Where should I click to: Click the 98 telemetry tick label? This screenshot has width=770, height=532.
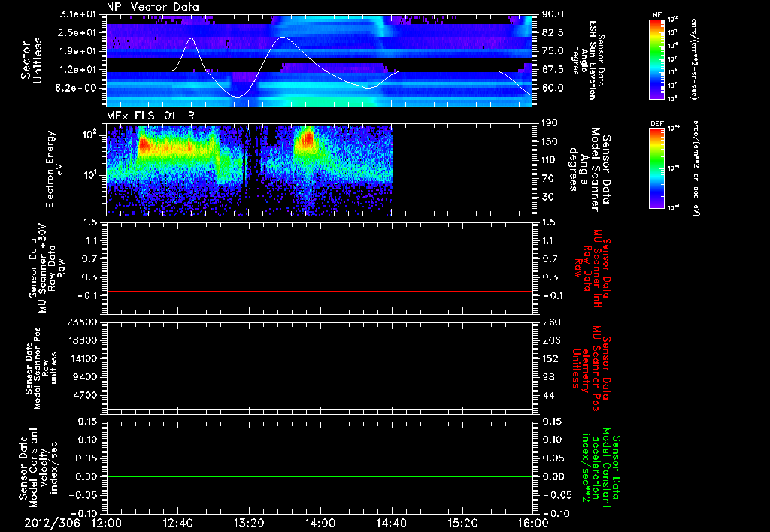pyautogui.click(x=548, y=377)
